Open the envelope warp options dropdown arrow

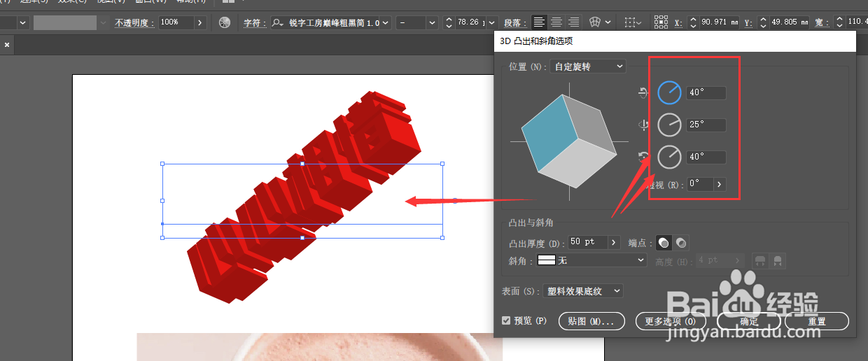click(608, 22)
